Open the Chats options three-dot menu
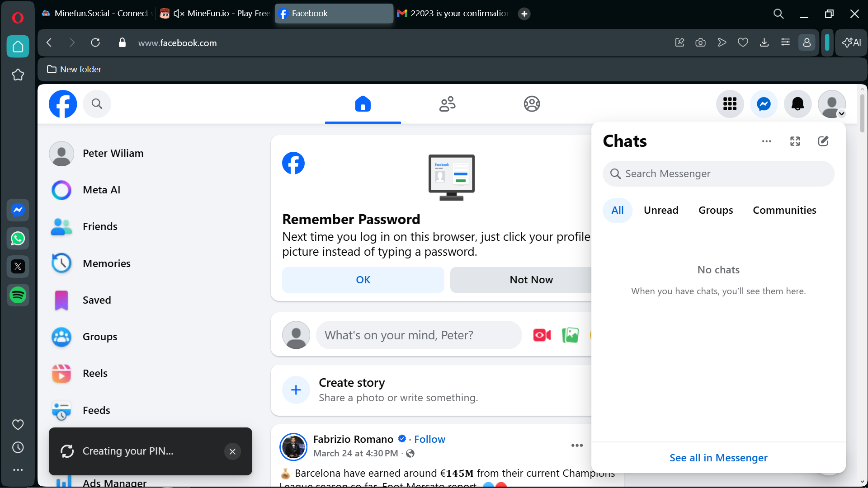The height and width of the screenshot is (488, 868). point(766,141)
